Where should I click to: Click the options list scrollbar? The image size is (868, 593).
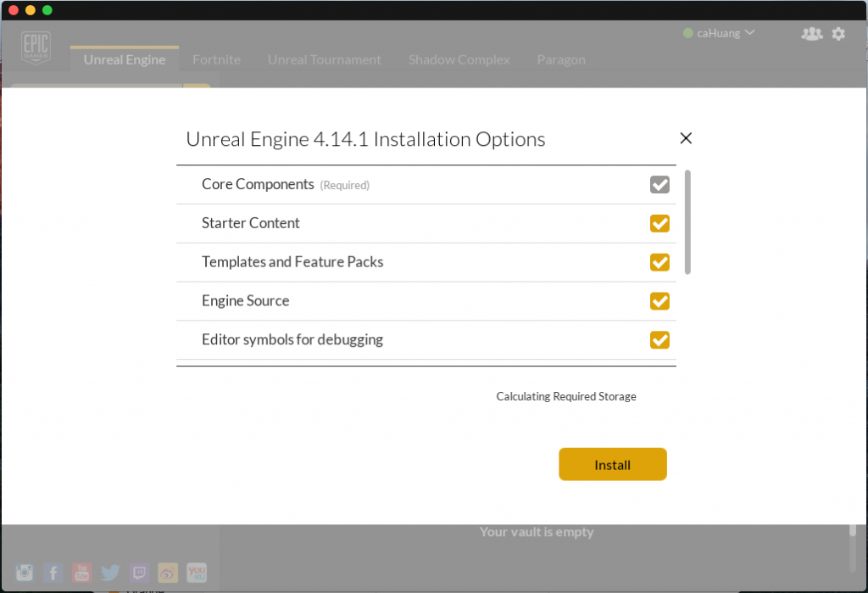pos(687,221)
